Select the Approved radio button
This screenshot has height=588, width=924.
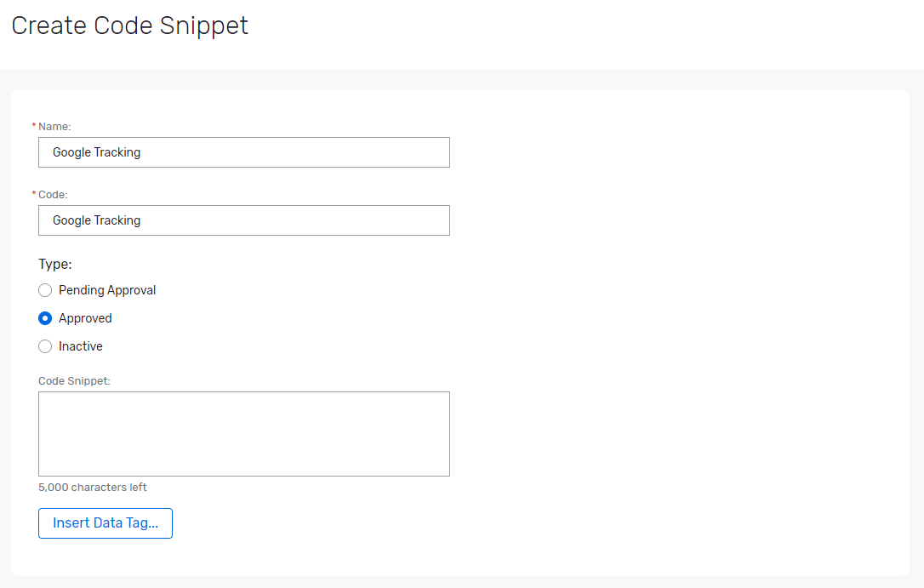click(44, 318)
